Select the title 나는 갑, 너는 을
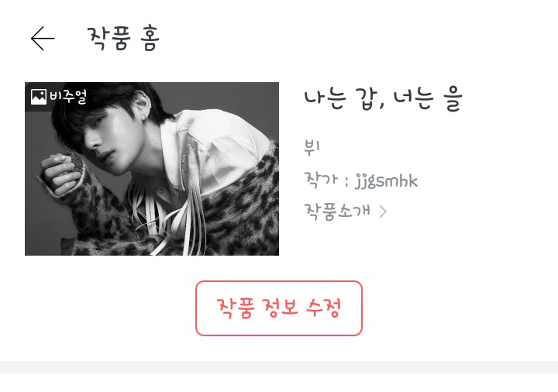The image size is (558, 392). click(383, 99)
